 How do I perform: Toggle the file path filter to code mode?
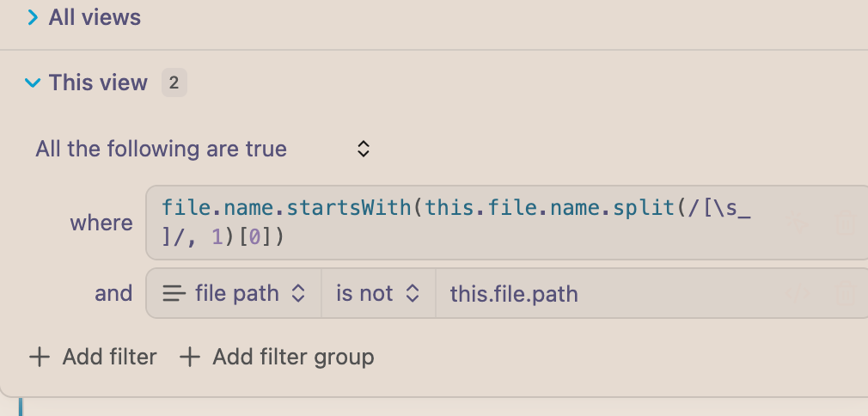pyautogui.click(x=798, y=294)
